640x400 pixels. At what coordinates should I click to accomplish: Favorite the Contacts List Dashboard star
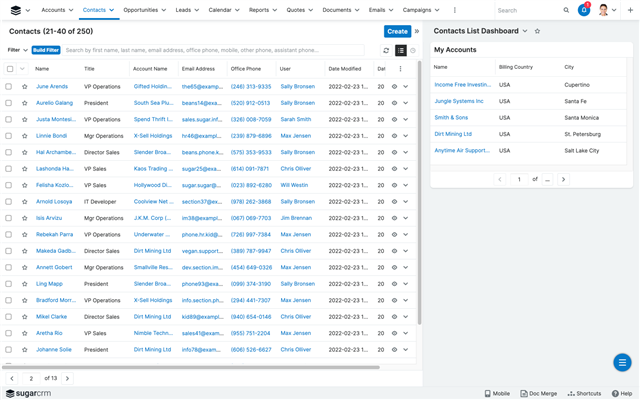pos(537,31)
